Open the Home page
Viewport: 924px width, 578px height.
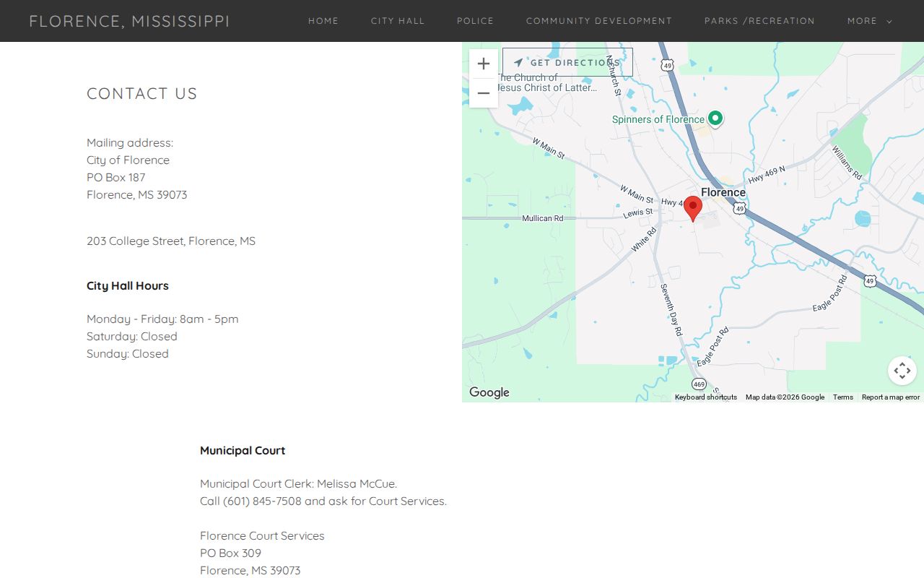click(x=323, y=21)
